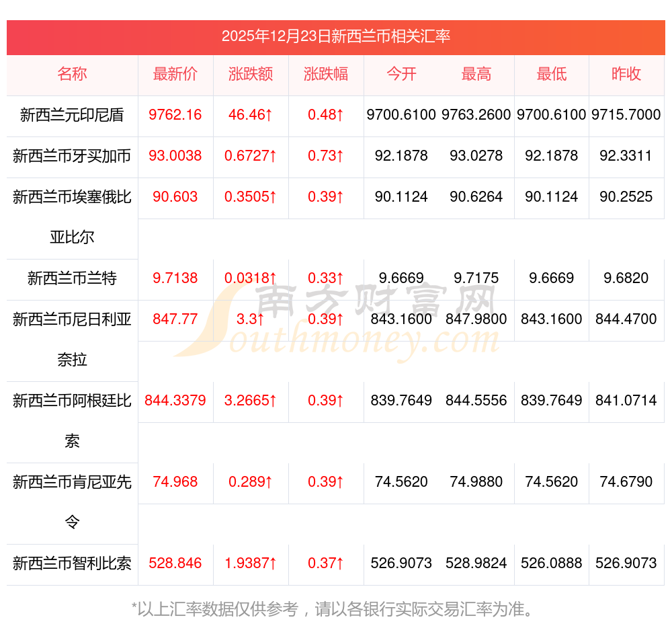Select the 最高 column header

476,74
